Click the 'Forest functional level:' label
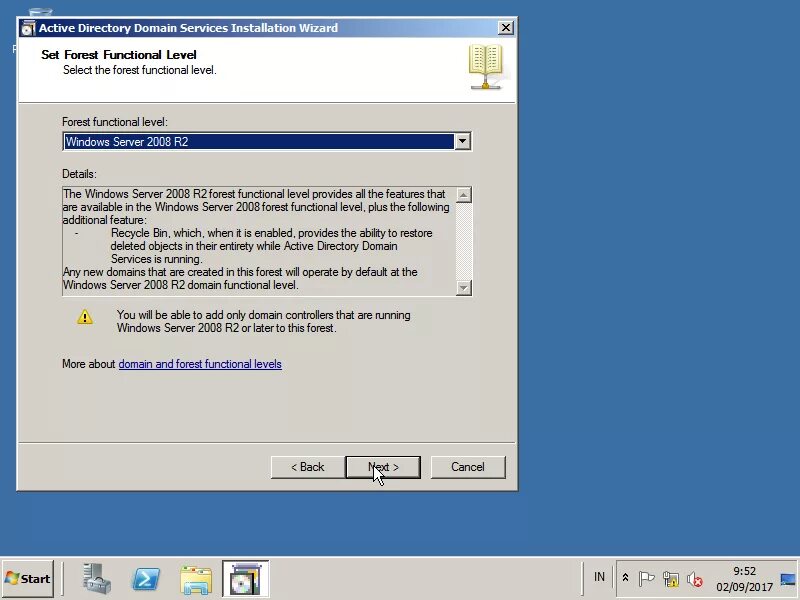The width and height of the screenshot is (800, 600). 115,122
